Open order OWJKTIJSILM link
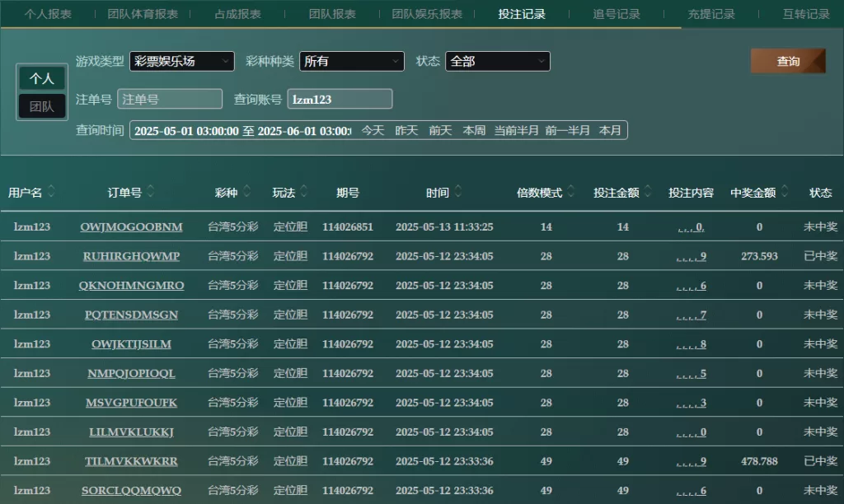 [x=131, y=344]
